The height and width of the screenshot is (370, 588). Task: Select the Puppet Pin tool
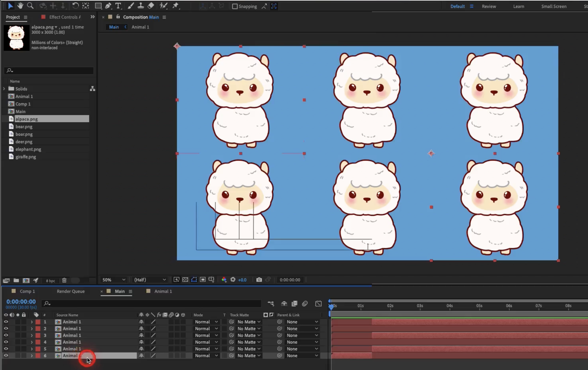coord(176,6)
